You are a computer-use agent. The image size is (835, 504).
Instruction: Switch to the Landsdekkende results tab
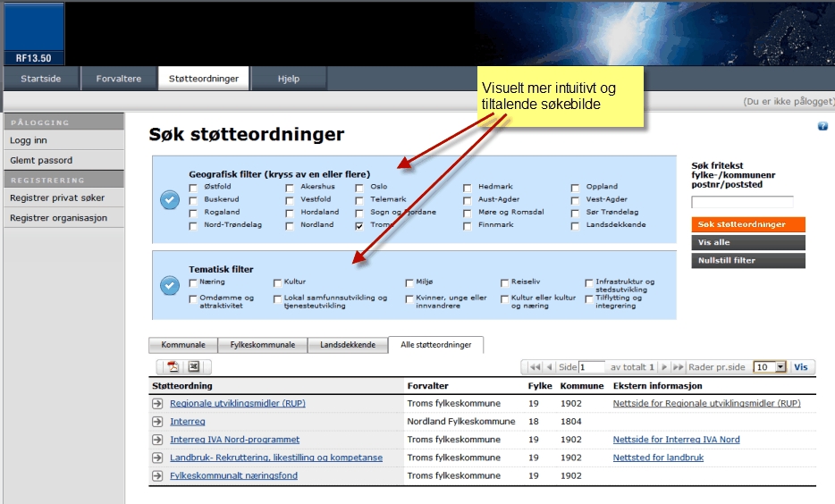tap(348, 345)
